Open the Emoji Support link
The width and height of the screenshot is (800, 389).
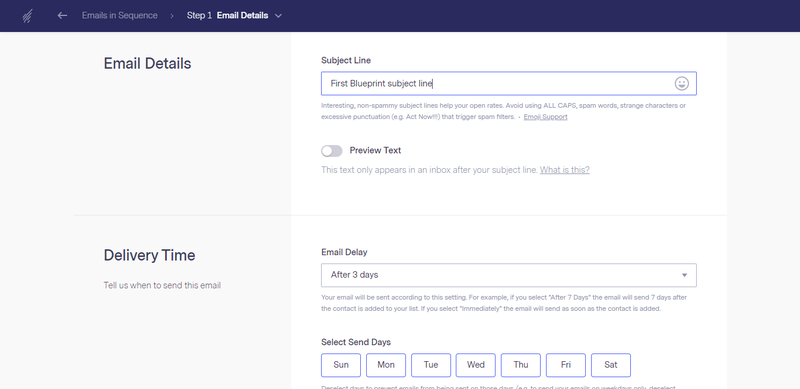(545, 117)
